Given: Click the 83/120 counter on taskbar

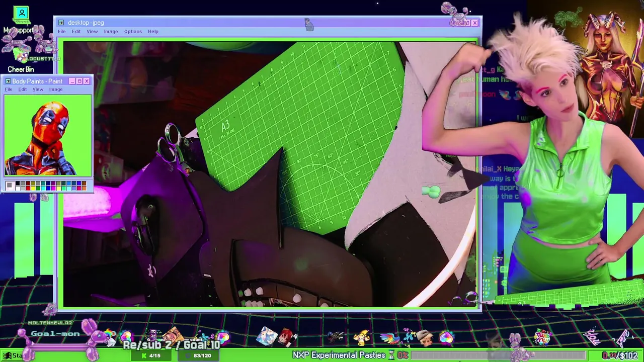Looking at the screenshot, I should click(x=199, y=355).
